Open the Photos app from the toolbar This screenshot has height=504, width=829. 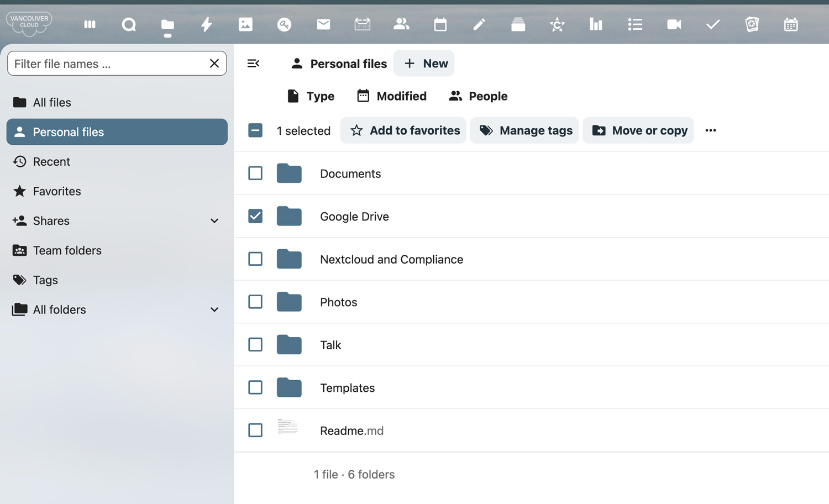(x=245, y=24)
